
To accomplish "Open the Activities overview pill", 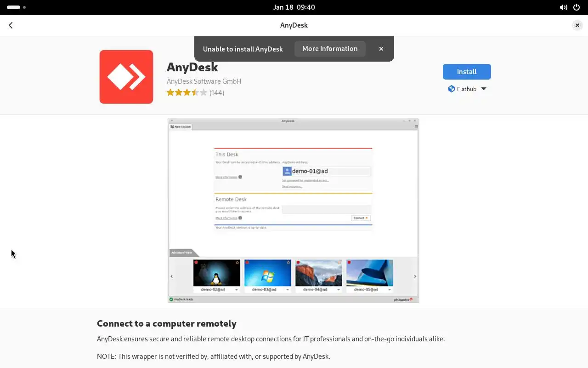I will point(17,7).
